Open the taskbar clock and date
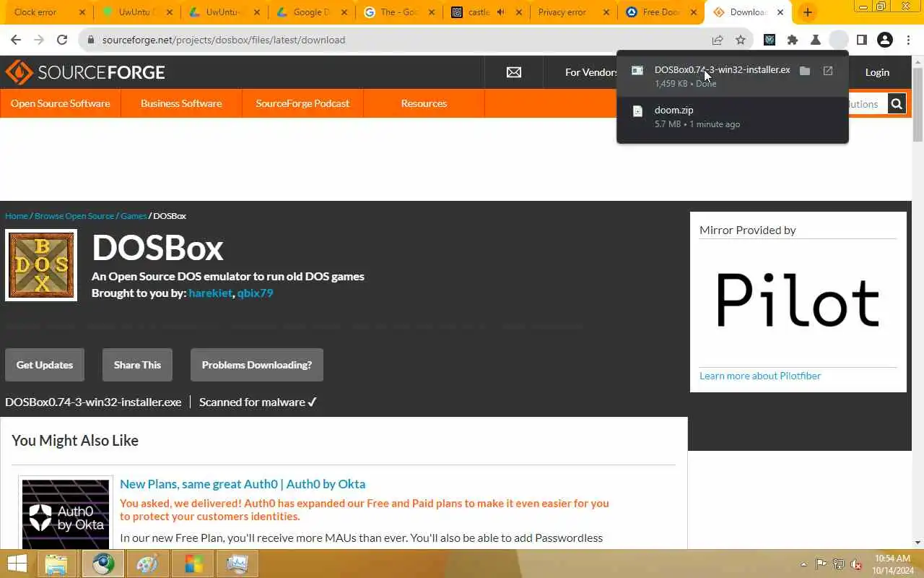The width and height of the screenshot is (924, 578). coord(893,564)
